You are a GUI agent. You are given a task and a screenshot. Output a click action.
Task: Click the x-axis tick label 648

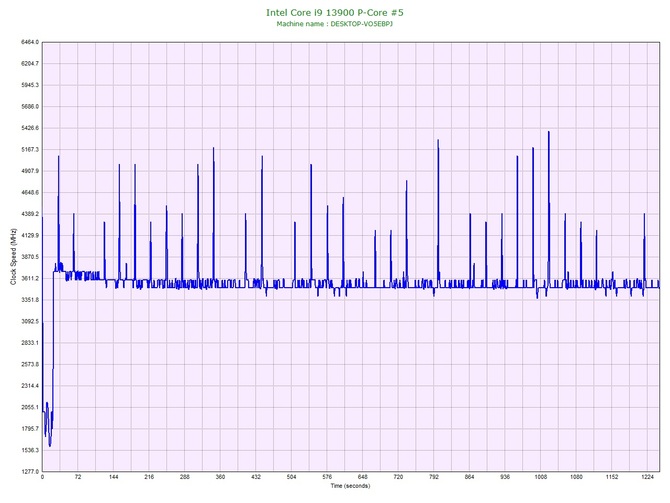(362, 477)
